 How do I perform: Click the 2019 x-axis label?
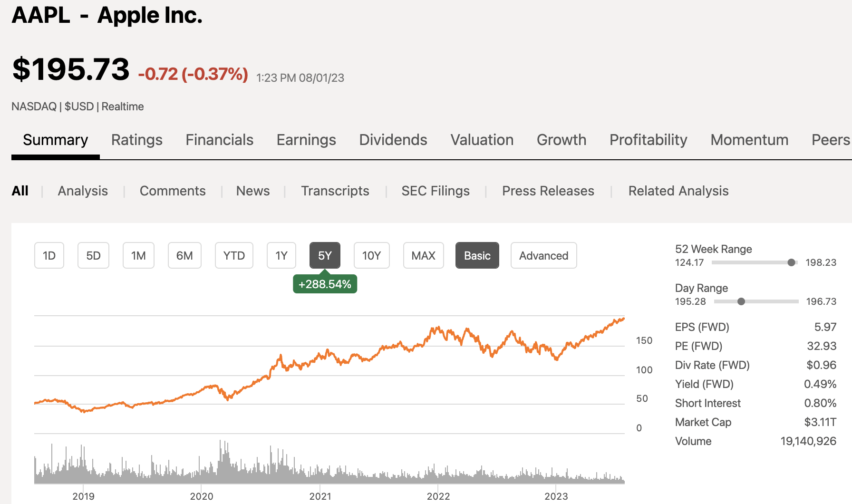83,496
